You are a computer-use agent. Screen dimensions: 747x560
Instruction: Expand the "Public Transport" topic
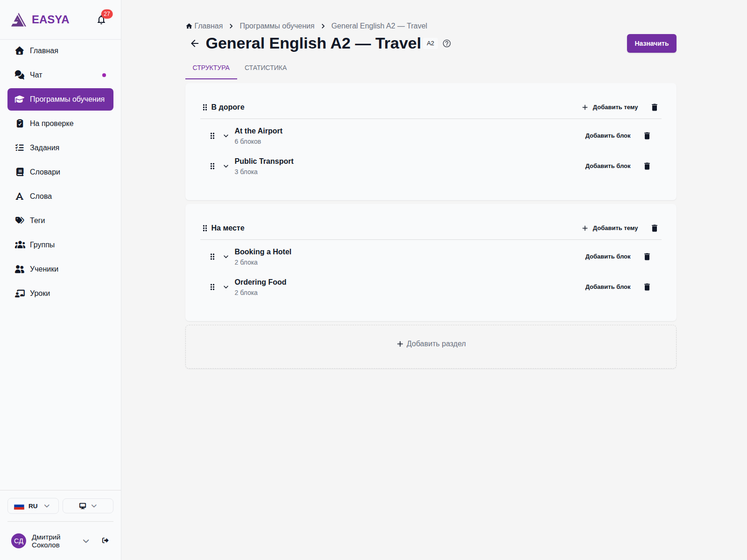(226, 166)
